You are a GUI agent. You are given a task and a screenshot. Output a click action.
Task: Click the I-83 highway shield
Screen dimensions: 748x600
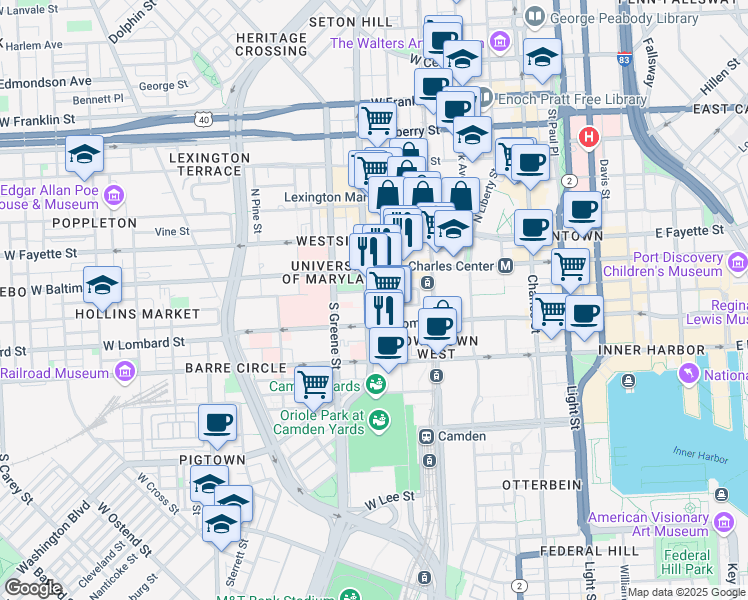624,59
